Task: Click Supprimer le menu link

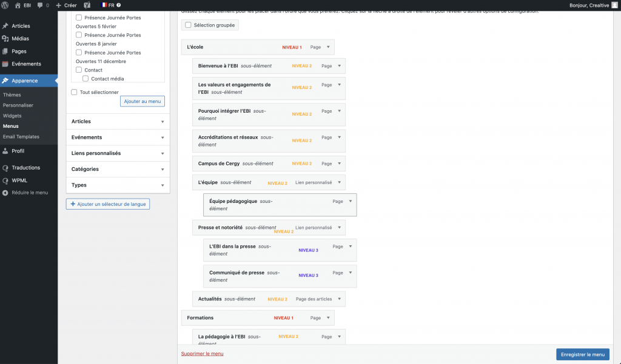Action: [203, 354]
